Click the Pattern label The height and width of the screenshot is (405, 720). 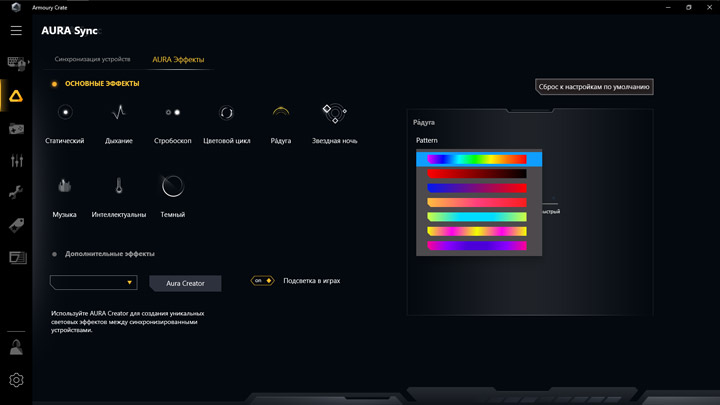(x=427, y=140)
